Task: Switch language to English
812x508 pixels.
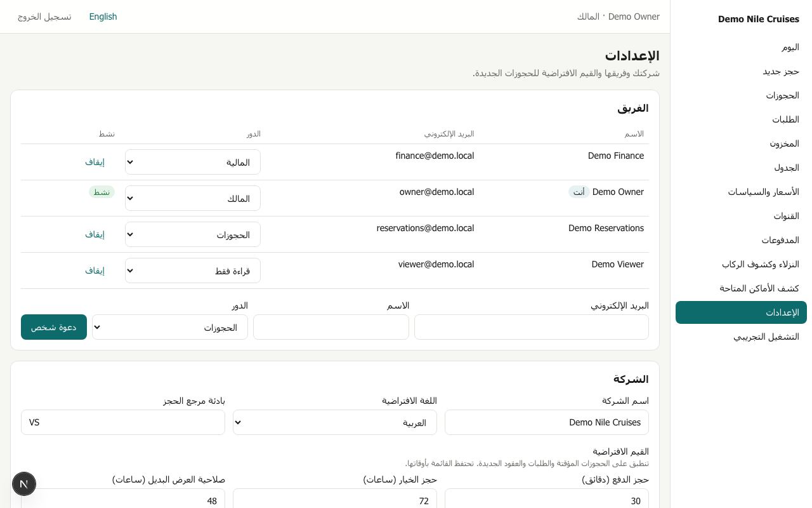Action: click(103, 17)
